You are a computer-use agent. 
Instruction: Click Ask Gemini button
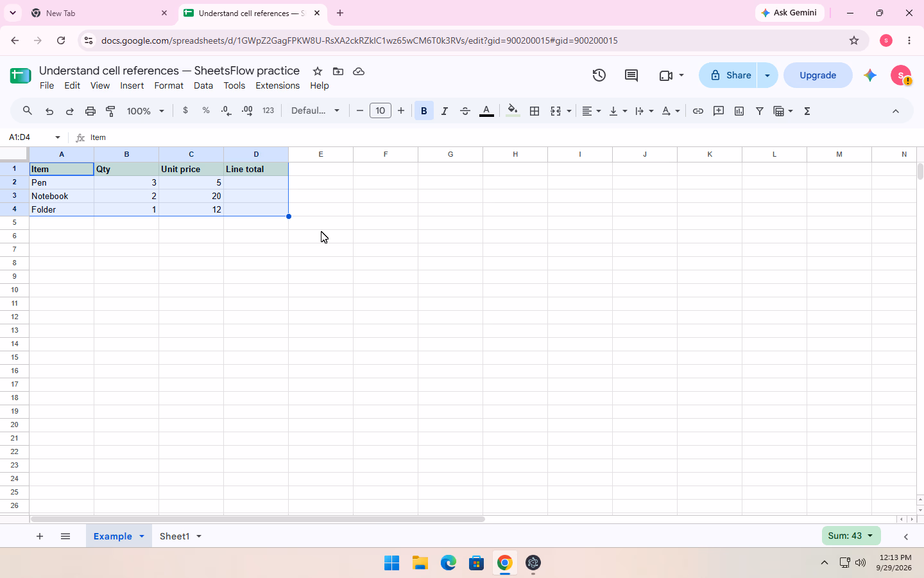tap(789, 13)
